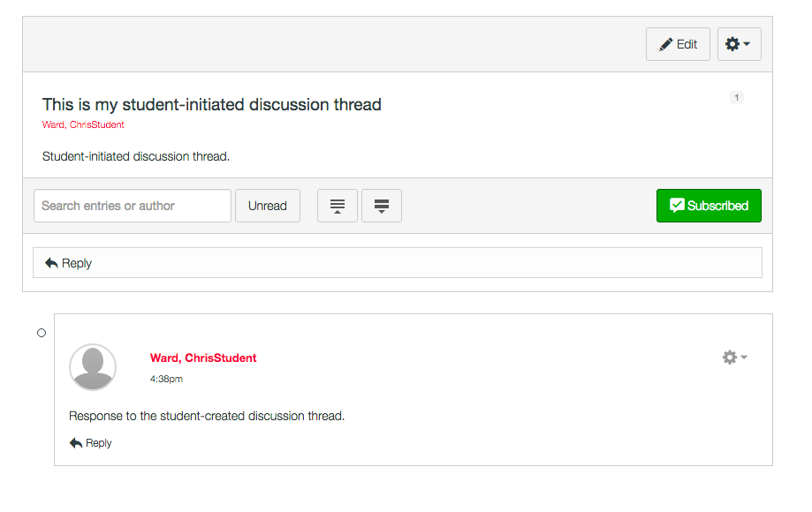Open the reply entry's gear options menu
Image resolution: width=812 pixels, height=512 pixels.
point(734,358)
